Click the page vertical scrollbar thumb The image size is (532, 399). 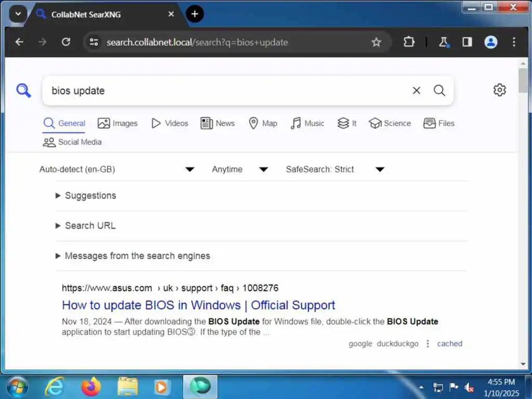click(x=523, y=81)
